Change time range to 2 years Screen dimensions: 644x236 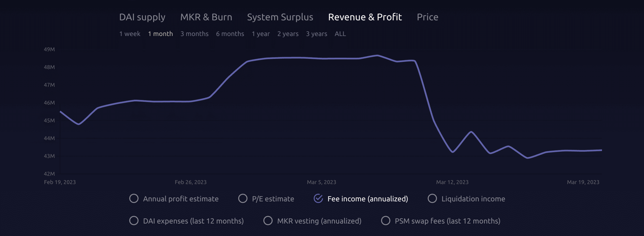coord(288,34)
